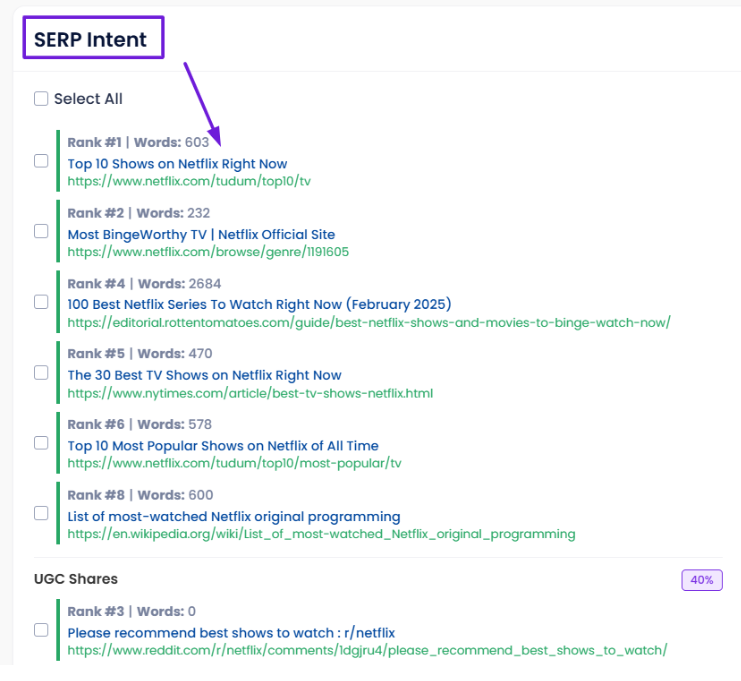Select checkbox for The 30 Best TV Shows
This screenshot has width=741, height=681.
41,372
